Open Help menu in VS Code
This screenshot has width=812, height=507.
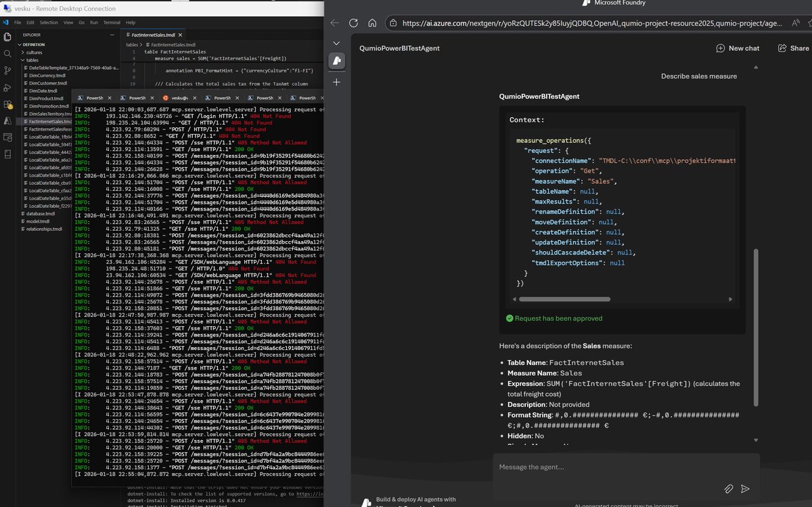130,22
